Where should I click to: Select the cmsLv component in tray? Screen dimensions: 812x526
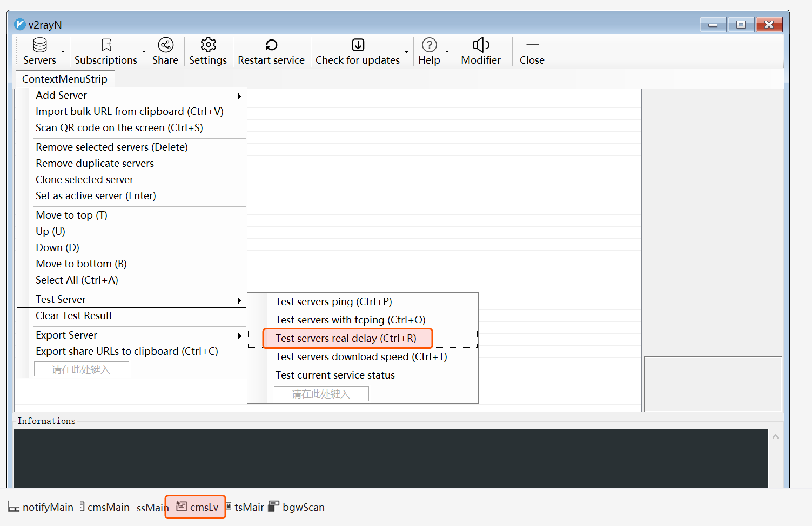tap(197, 507)
